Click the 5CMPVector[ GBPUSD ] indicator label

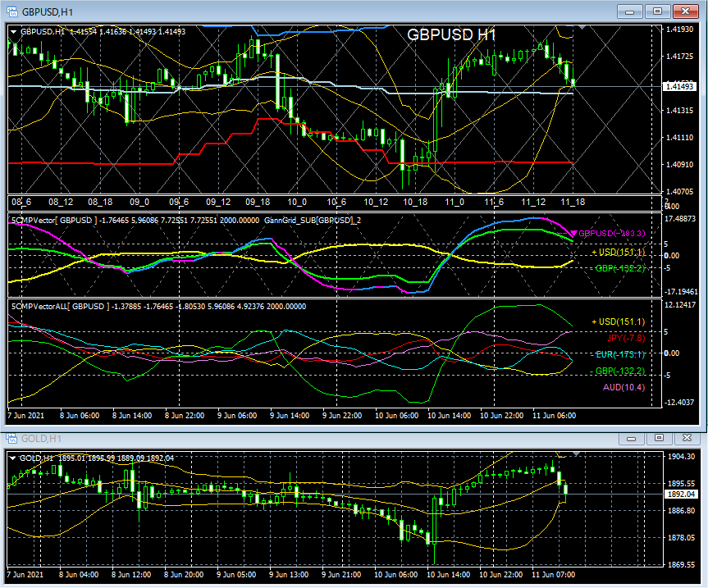click(x=54, y=221)
